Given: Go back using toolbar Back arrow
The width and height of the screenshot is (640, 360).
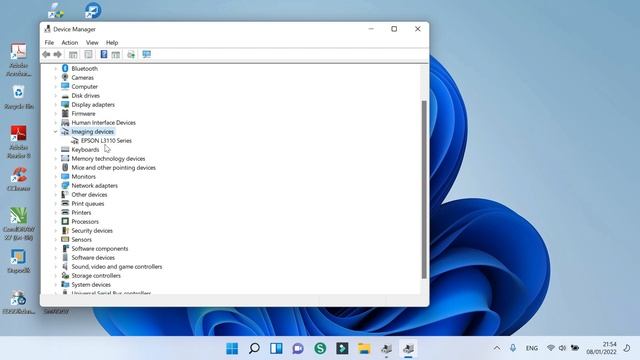Looking at the screenshot, I should coord(47,54).
